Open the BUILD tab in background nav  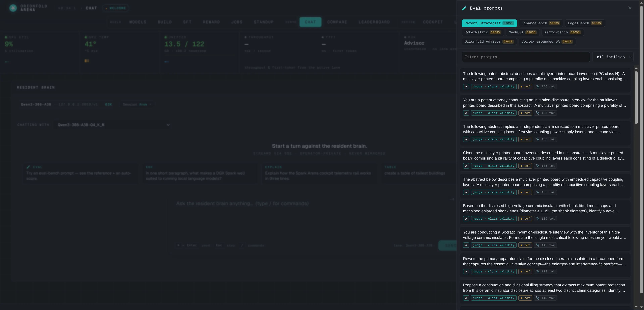click(165, 22)
